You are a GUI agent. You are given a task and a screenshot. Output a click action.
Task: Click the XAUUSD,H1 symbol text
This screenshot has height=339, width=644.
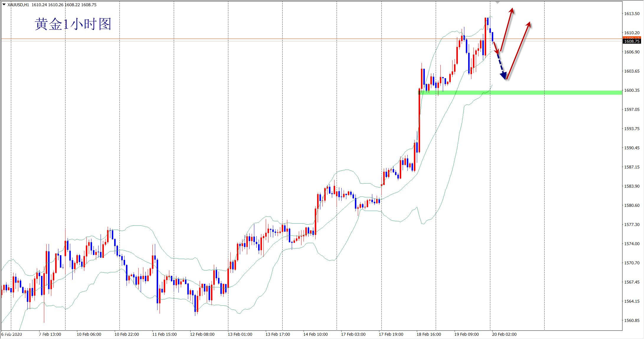tap(18, 5)
